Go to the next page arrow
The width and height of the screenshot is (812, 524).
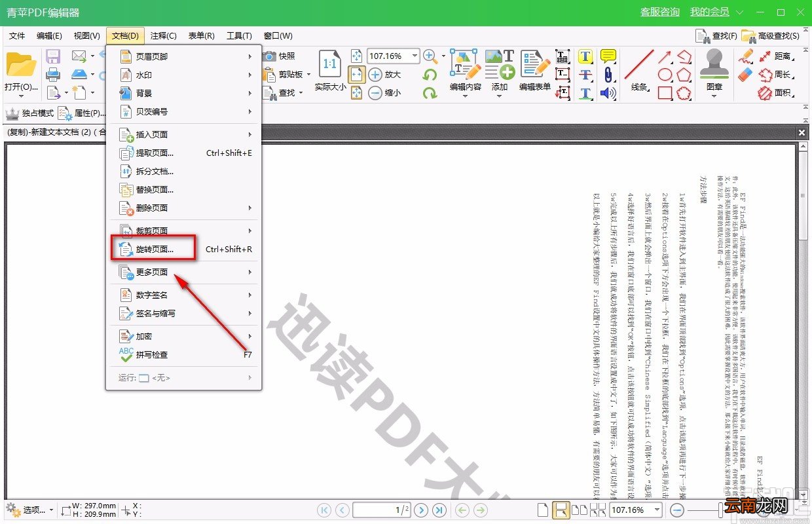click(421, 510)
